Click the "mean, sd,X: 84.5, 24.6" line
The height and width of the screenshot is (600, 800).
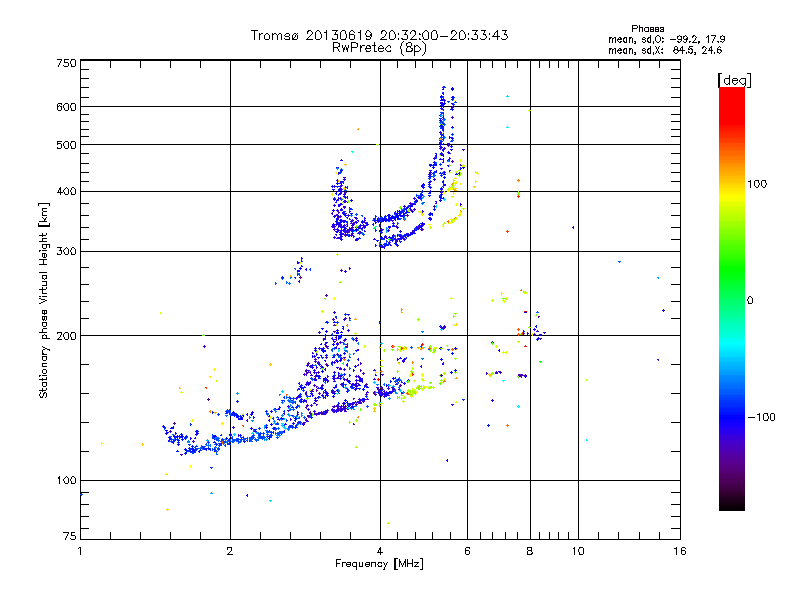tap(665, 50)
